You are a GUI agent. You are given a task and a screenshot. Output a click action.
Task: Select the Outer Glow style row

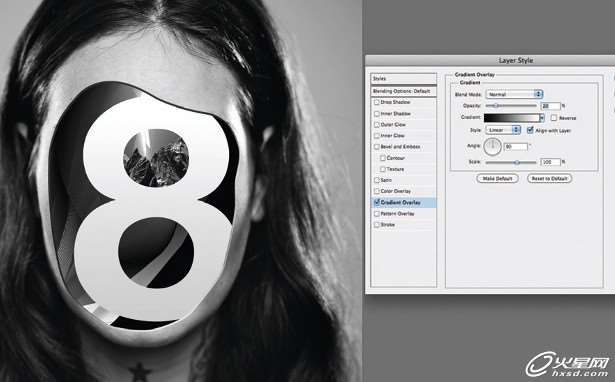(403, 125)
